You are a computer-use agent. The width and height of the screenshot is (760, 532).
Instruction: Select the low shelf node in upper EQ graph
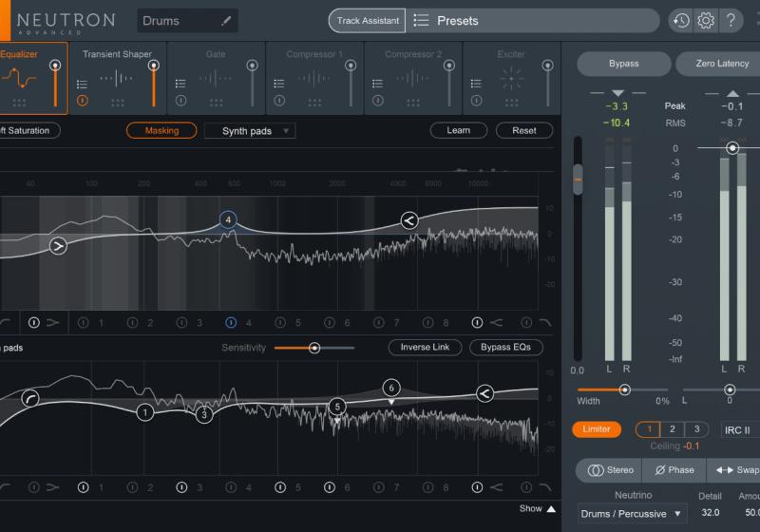click(58, 246)
